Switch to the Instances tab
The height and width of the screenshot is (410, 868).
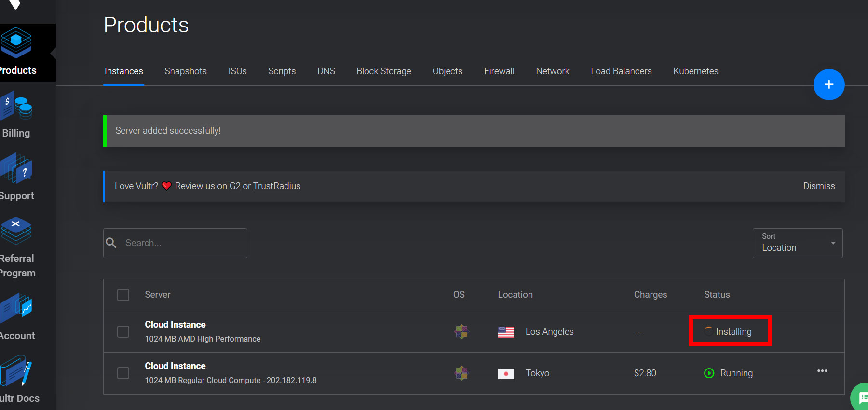123,71
